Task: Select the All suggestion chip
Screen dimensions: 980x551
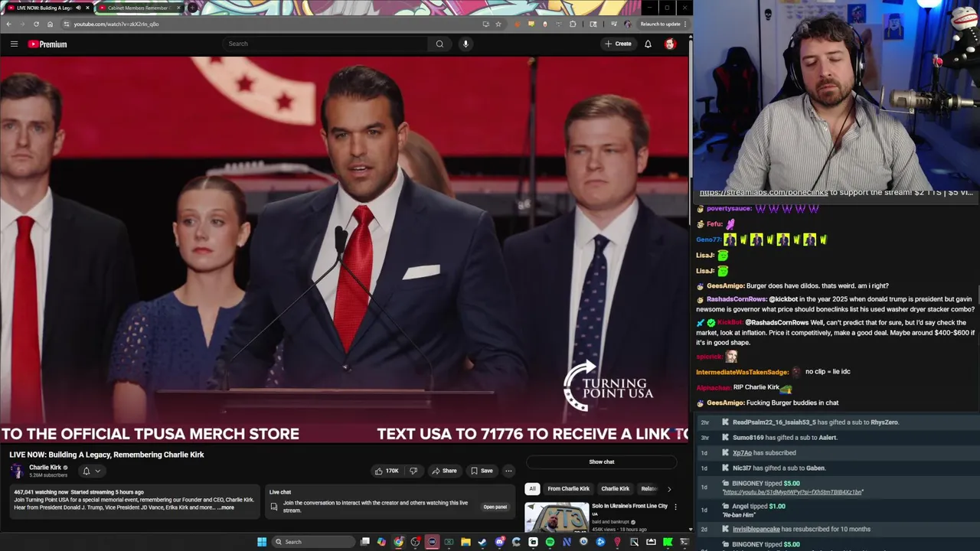Action: (532, 488)
